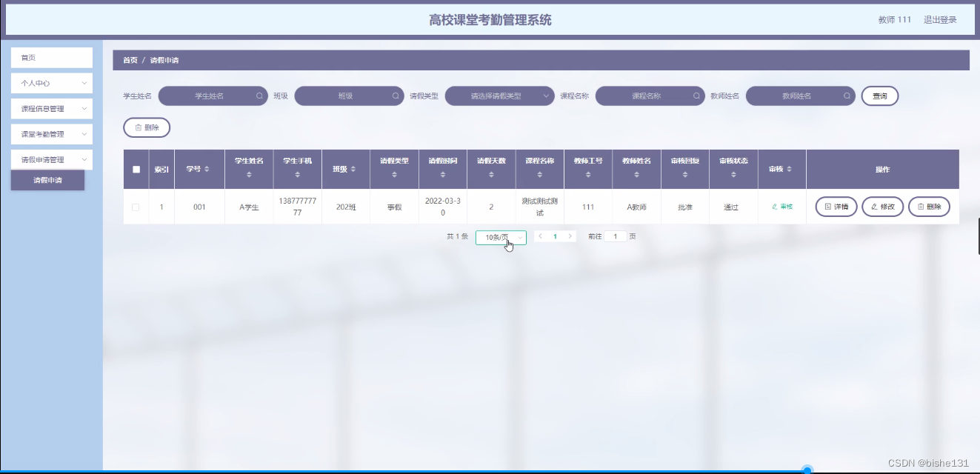Click 退出登录 to log out
980x474 pixels.
939,19
